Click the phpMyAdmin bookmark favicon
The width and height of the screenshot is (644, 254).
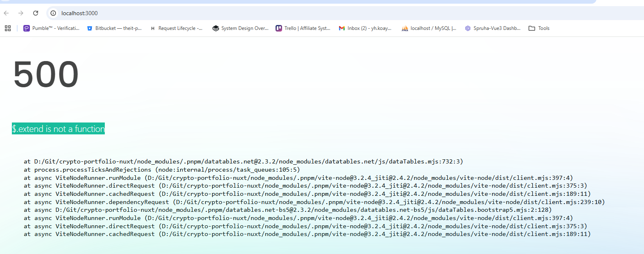point(405,28)
